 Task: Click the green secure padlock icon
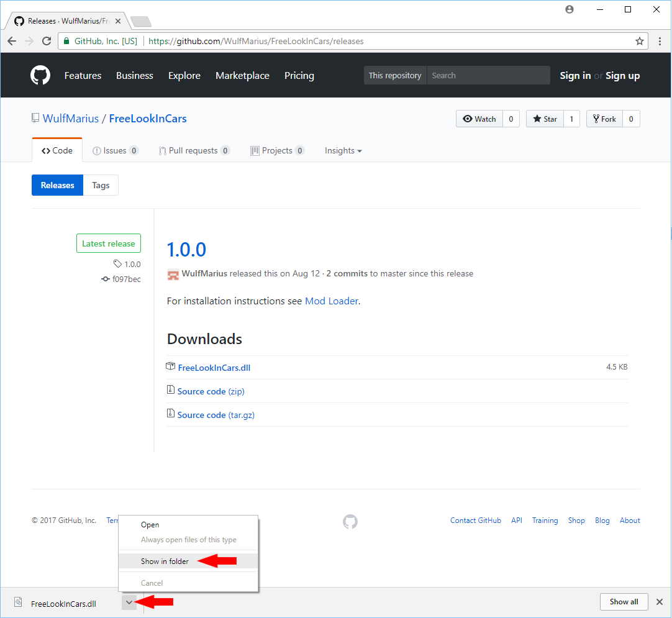[x=66, y=41]
